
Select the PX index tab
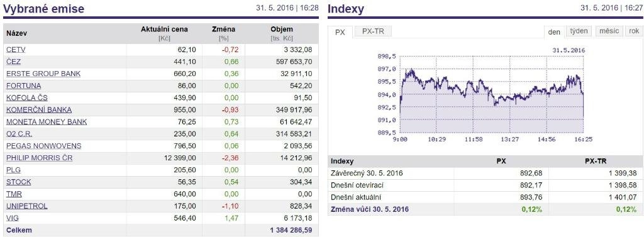tap(340, 32)
